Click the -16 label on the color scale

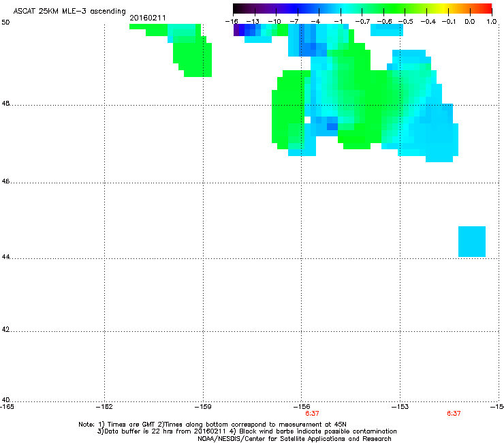(x=232, y=22)
